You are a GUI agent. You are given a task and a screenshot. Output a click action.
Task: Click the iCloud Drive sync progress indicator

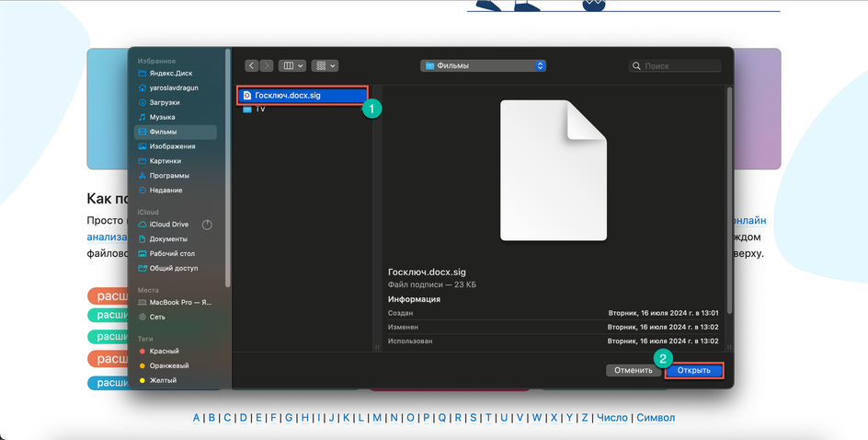[207, 225]
